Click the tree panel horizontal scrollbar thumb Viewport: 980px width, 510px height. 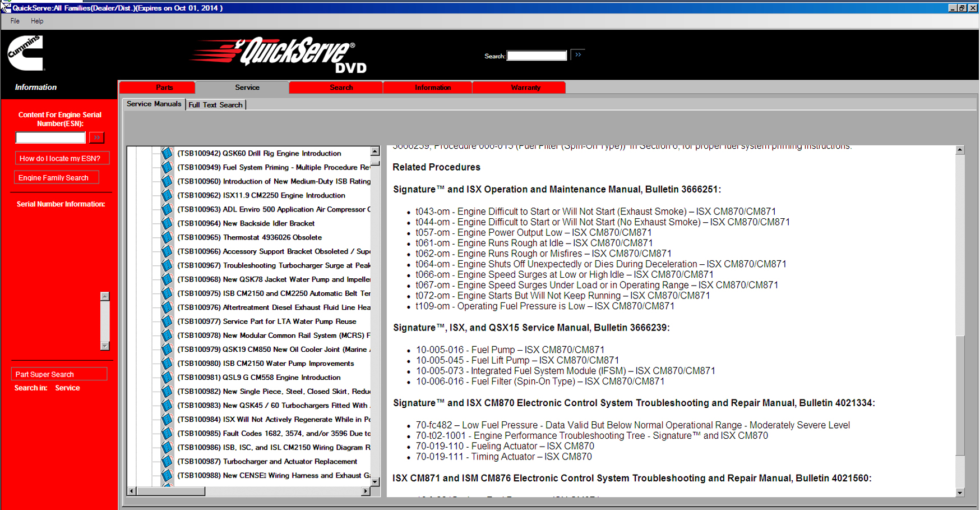[171, 491]
